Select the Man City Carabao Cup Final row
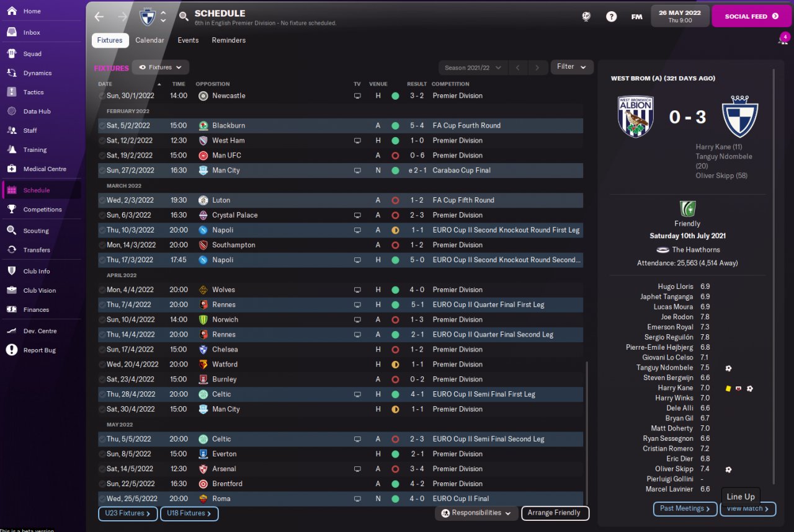This screenshot has width=794, height=532. [x=341, y=171]
